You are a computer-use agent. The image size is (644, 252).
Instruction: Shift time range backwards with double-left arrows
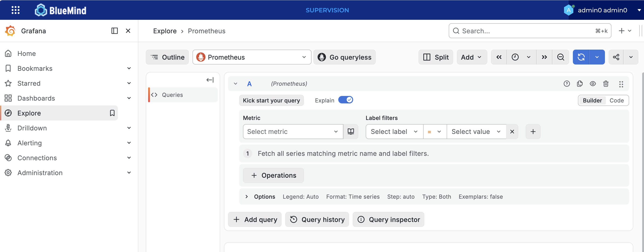click(x=499, y=57)
